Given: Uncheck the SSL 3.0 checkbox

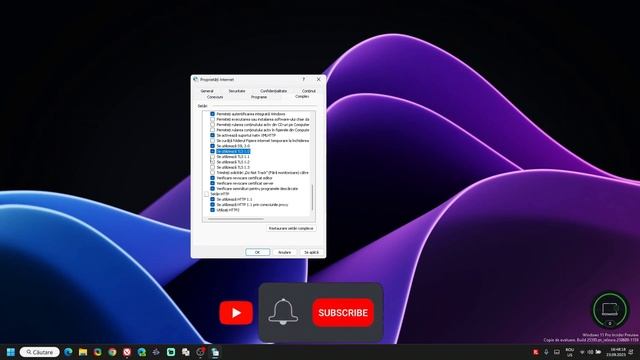Looking at the screenshot, I should 212,146.
